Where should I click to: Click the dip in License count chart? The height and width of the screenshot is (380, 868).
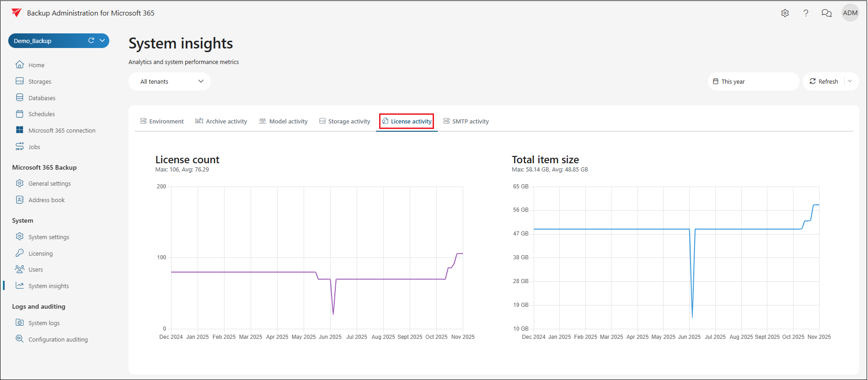coord(333,313)
